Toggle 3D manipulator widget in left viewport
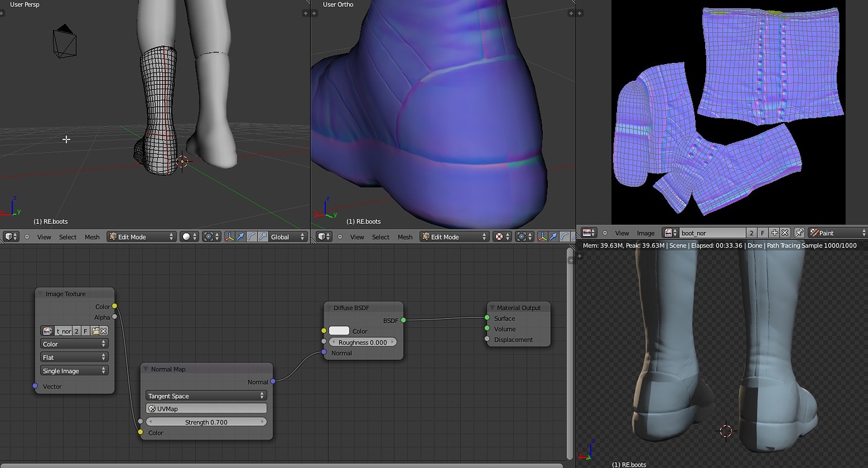This screenshot has width=868, height=468. point(230,237)
